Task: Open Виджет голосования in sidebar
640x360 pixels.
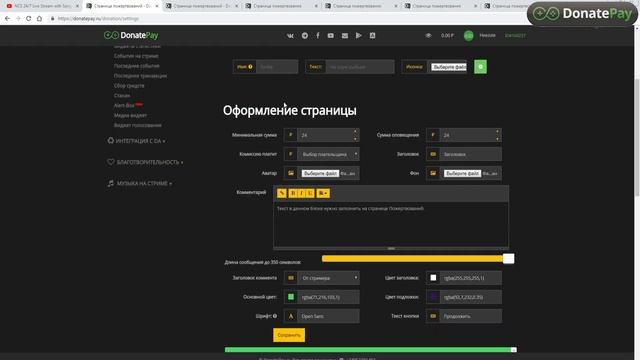Action: pos(138,125)
